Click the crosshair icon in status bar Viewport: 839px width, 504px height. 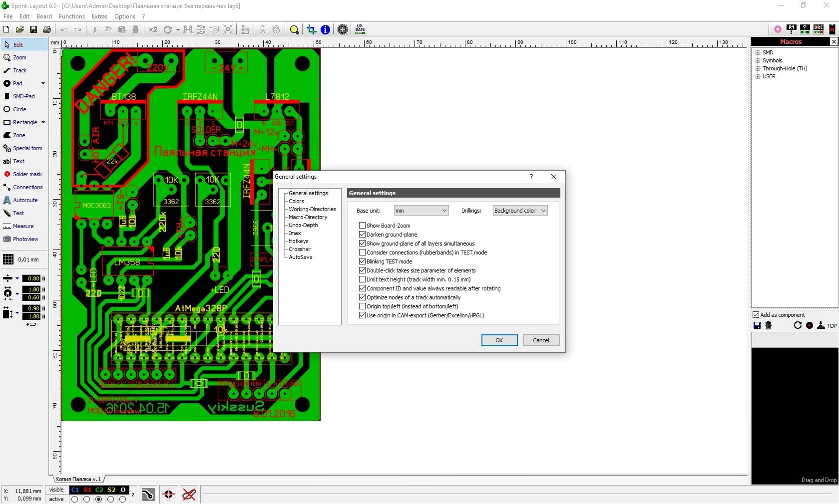click(x=168, y=495)
